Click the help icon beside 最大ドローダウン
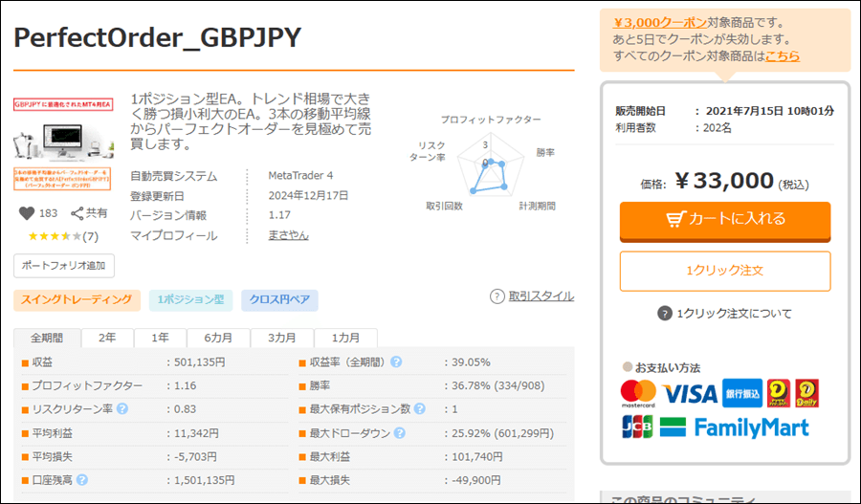861x504 pixels. tap(400, 433)
